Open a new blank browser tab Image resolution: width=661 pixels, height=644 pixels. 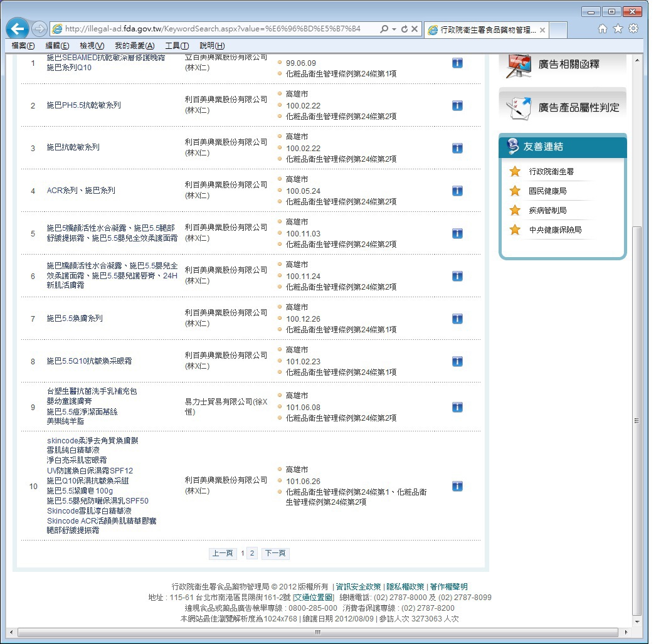click(x=558, y=30)
